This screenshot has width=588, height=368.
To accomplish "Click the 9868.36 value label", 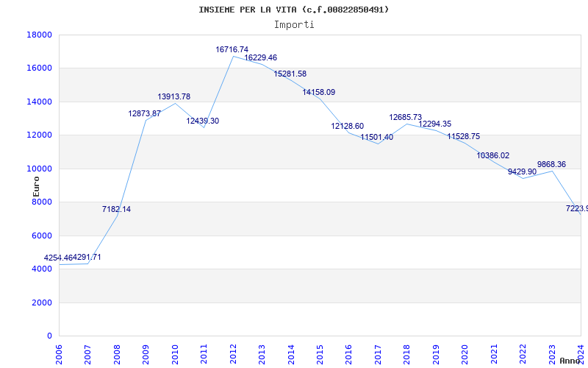I will pos(551,164).
